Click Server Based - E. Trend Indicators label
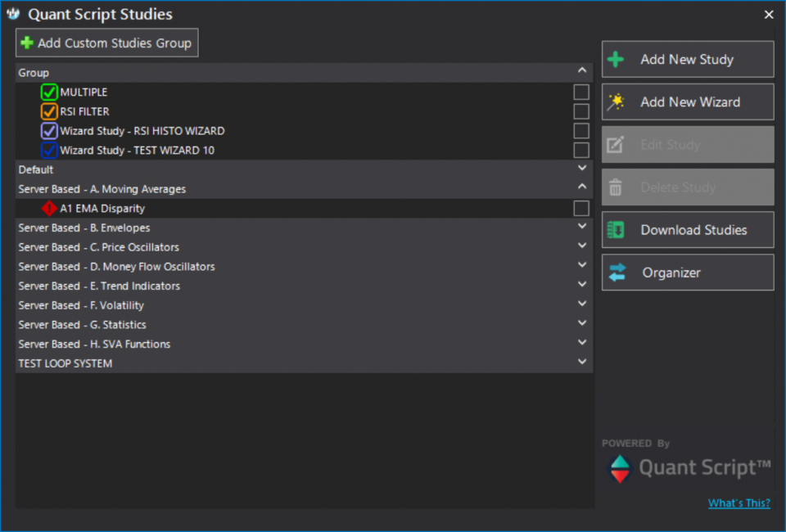Image resolution: width=786 pixels, height=532 pixels. coord(99,286)
